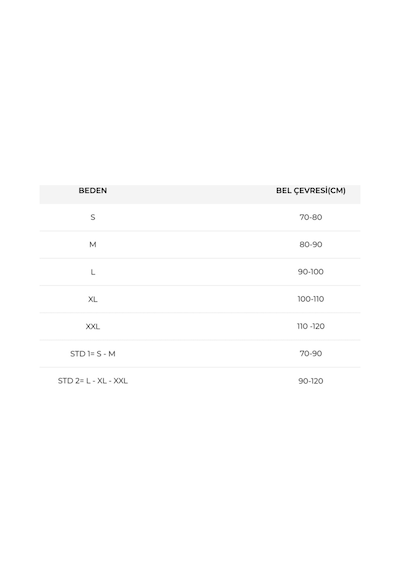Click the 70-90 waist measurement
This screenshot has width=400, height=570.
tap(311, 354)
